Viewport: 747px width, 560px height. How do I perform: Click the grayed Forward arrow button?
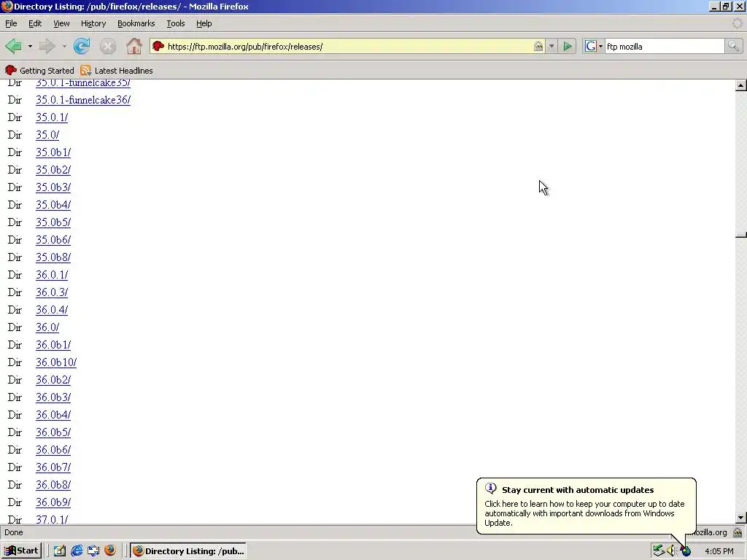pos(47,46)
